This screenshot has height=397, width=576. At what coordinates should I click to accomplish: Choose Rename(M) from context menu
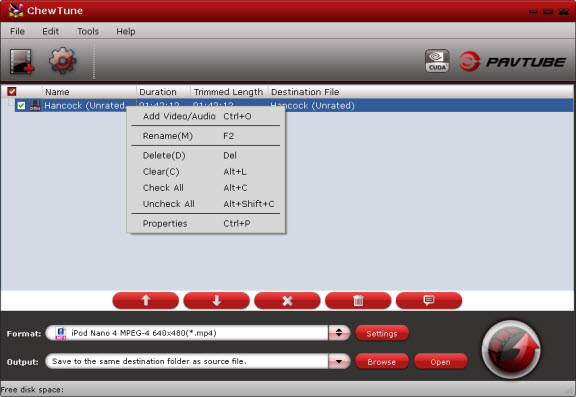point(206,136)
